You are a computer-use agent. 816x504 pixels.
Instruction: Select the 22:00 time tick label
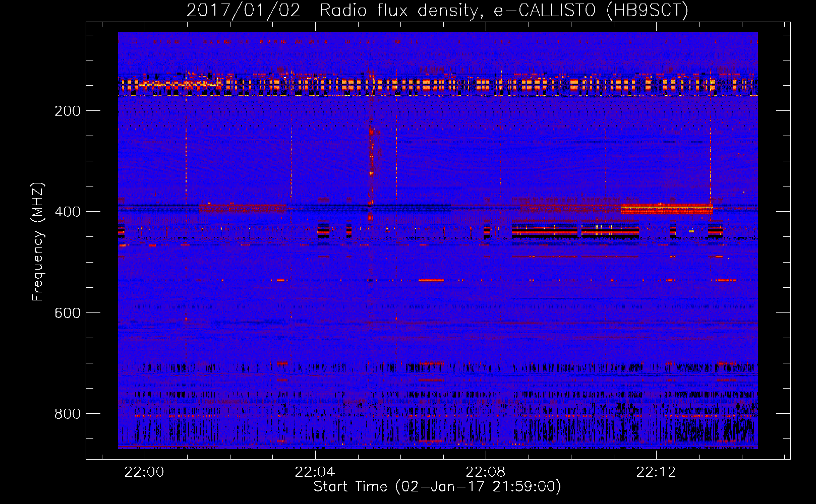point(144,472)
